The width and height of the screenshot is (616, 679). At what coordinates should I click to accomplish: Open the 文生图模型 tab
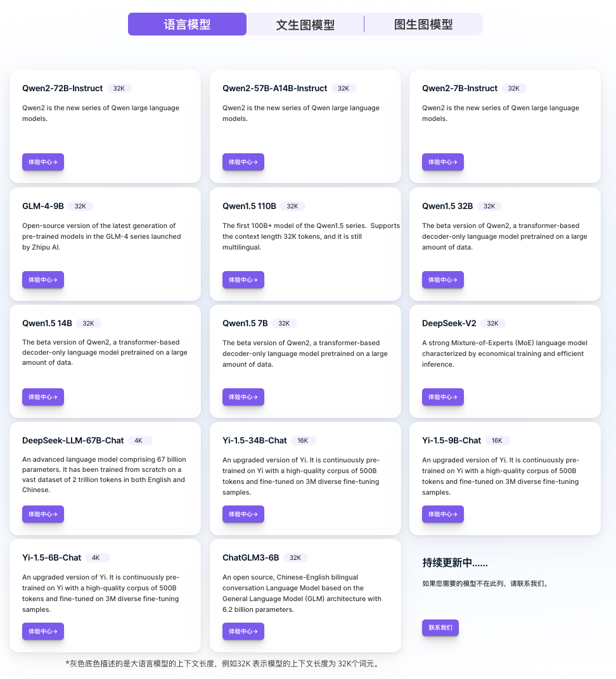click(305, 25)
